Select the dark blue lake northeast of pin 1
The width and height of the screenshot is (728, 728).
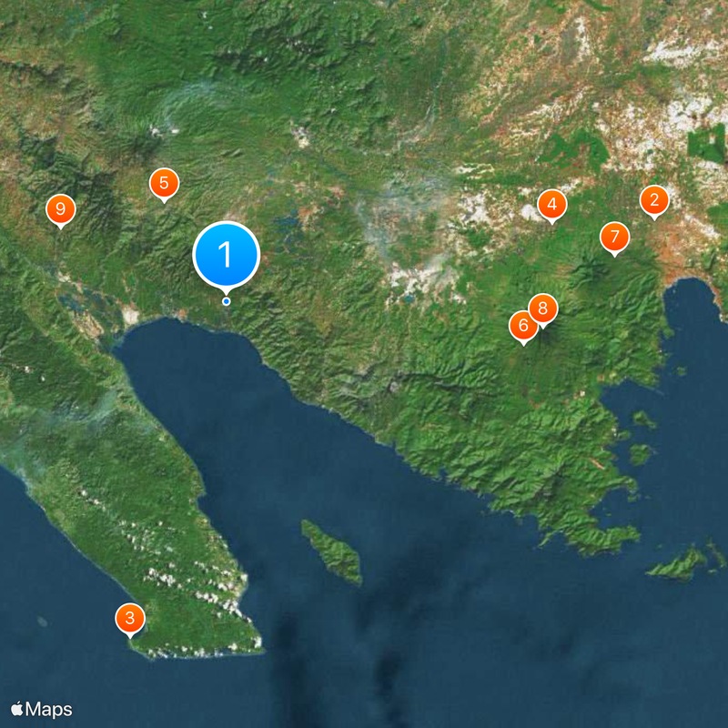pos(288,223)
